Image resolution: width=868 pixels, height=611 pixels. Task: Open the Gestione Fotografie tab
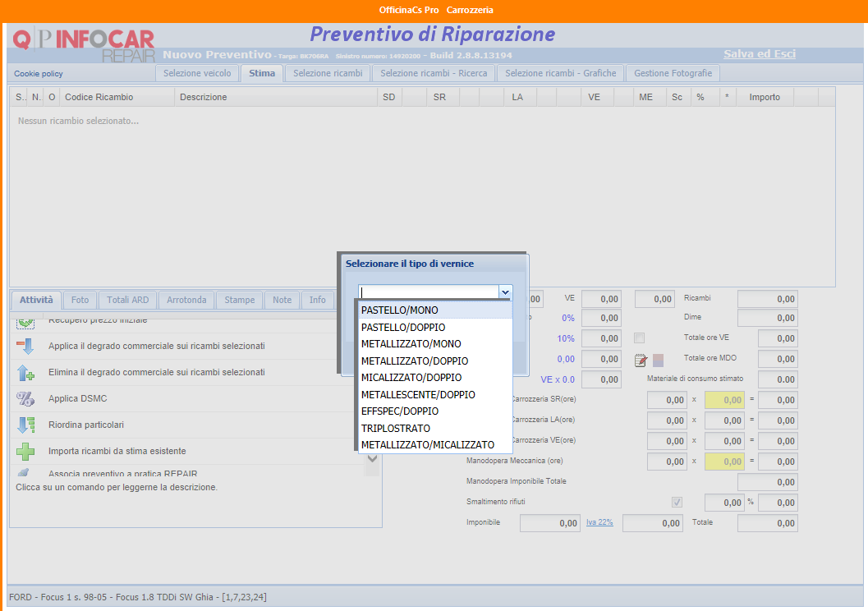tap(673, 73)
